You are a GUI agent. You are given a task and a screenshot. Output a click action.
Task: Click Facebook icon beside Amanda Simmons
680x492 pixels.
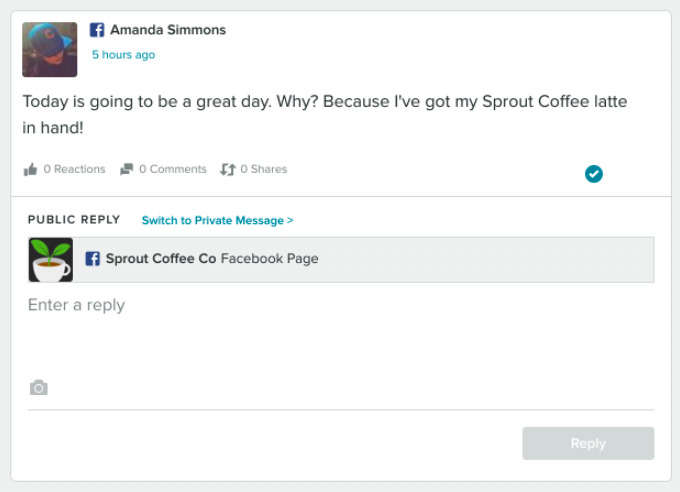point(97,30)
